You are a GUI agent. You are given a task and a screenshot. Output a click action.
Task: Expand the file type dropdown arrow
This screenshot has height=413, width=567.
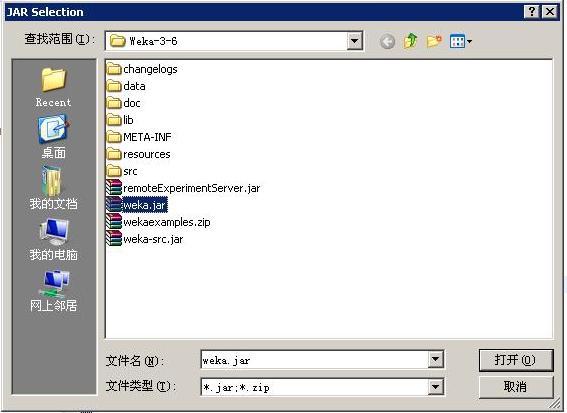click(x=435, y=387)
